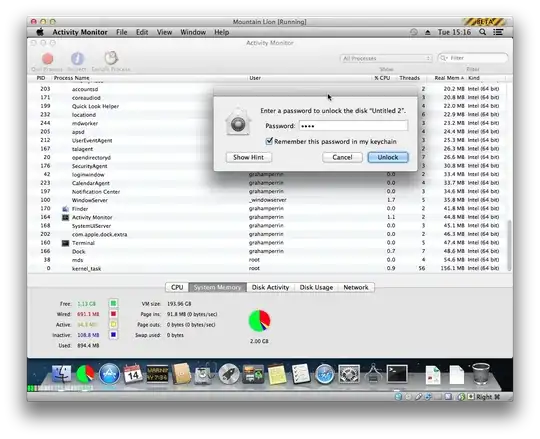Click the eject icon in menu bar

pos(427,32)
